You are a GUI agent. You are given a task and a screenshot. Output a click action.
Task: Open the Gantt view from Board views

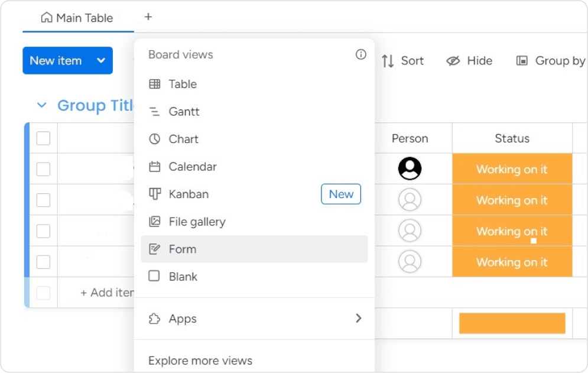155,111
